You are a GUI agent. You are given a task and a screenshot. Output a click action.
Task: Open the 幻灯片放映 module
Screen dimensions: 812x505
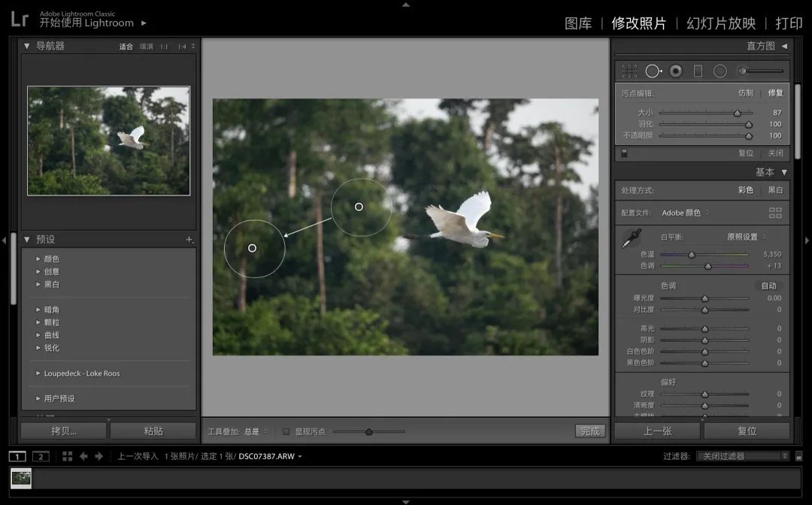721,23
